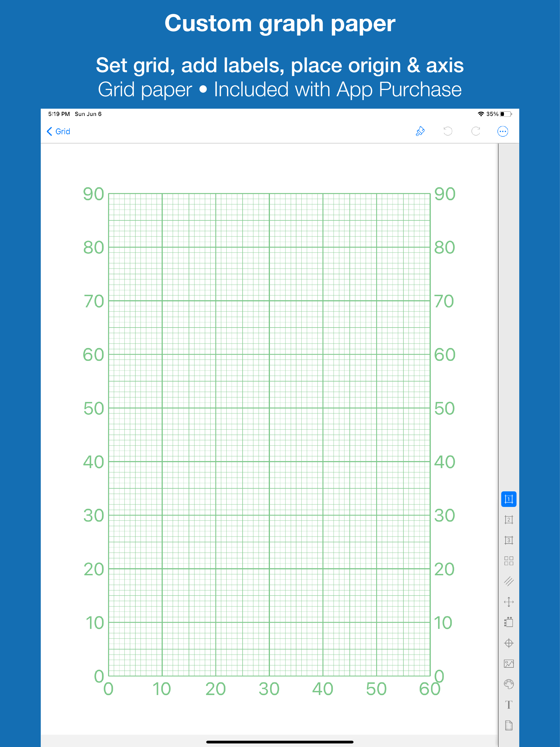Click the undo arrow

click(x=448, y=131)
